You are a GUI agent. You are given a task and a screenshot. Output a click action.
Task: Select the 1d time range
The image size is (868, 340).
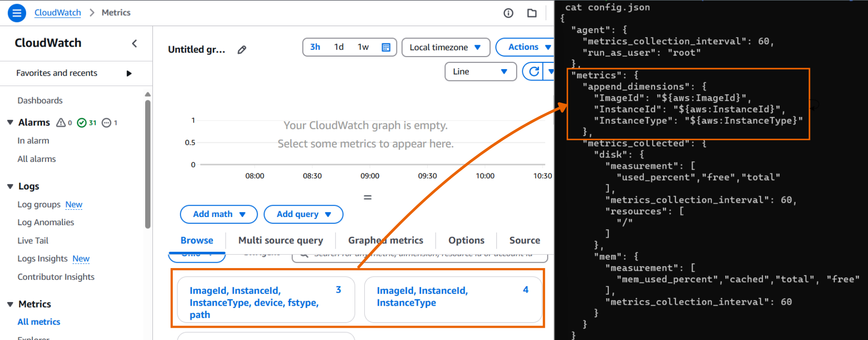click(339, 47)
